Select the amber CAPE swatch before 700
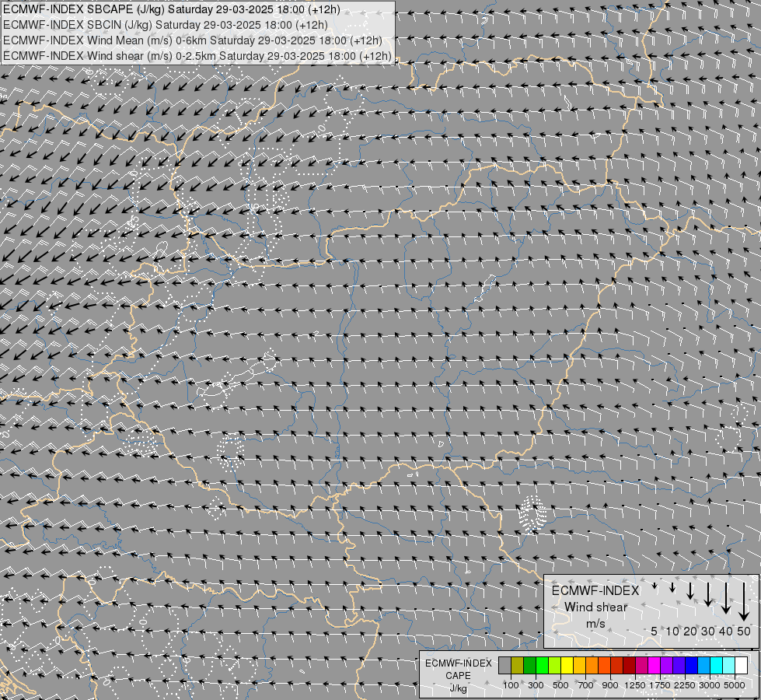This screenshot has width=761, height=700. [x=579, y=665]
